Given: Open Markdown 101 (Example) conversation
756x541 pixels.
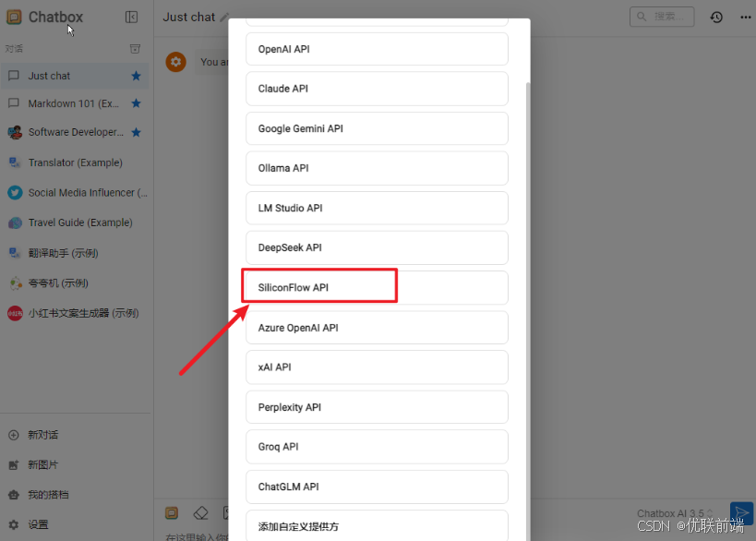Looking at the screenshot, I should [75, 103].
